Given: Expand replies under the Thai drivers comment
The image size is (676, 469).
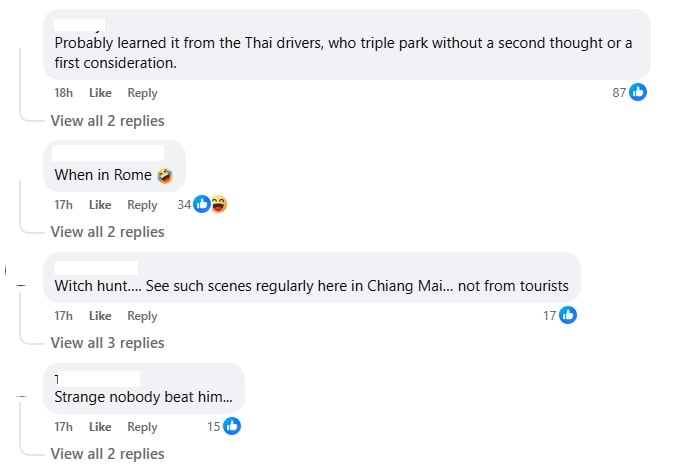Looking at the screenshot, I should click(107, 121).
